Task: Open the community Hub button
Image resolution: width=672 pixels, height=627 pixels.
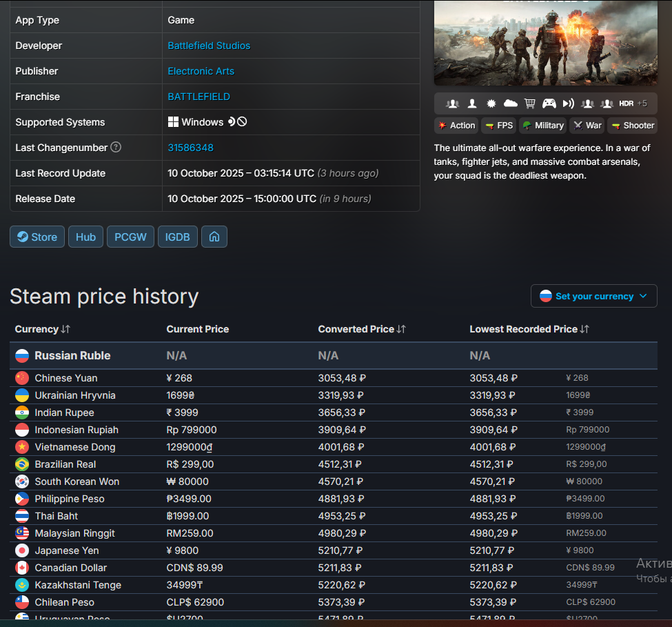Action: pyautogui.click(x=85, y=237)
